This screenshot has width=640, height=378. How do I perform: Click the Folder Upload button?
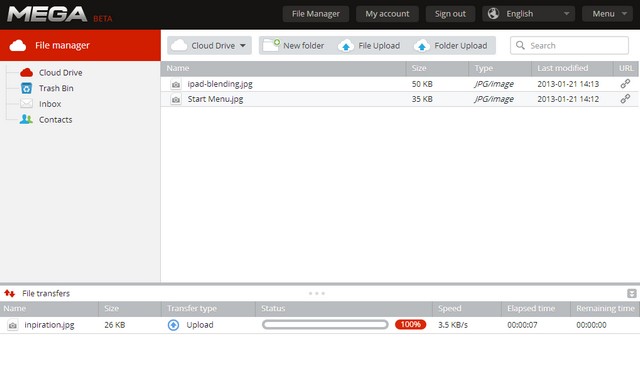click(x=451, y=46)
